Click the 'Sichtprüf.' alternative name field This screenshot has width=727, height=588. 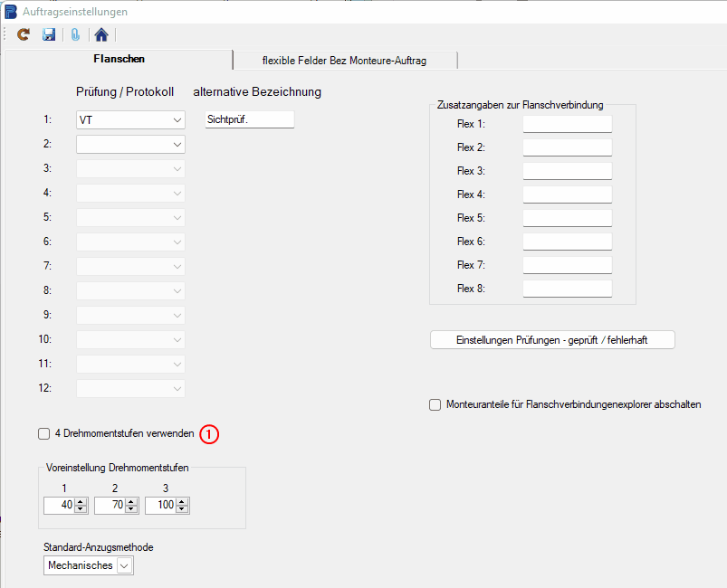click(249, 119)
